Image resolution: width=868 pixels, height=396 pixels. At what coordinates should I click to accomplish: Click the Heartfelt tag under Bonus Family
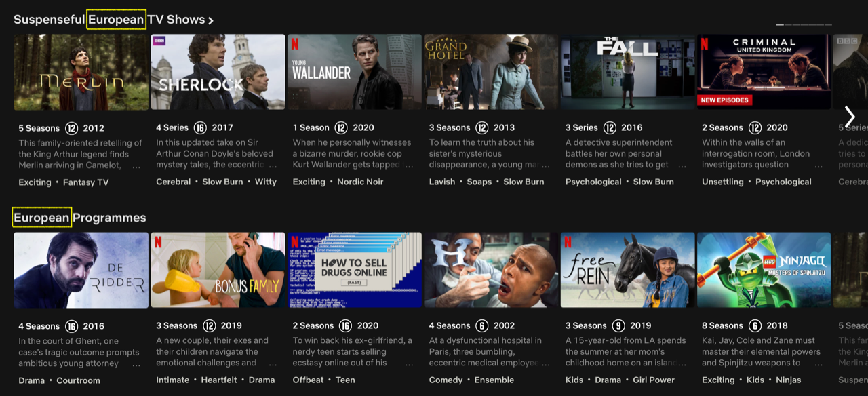pyautogui.click(x=219, y=380)
